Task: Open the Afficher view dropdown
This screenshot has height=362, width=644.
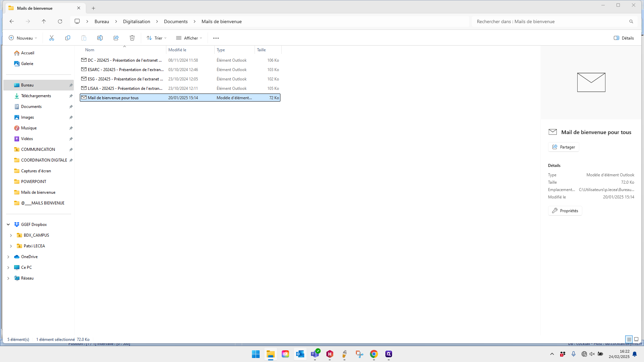Action: tap(189, 38)
